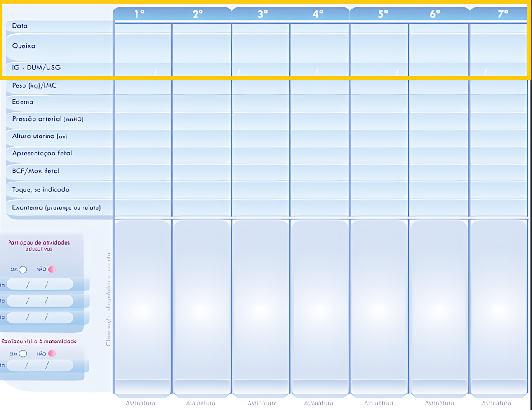Click the Assinatura field under 1º column
This screenshot has height=410, width=532.
pos(143,387)
